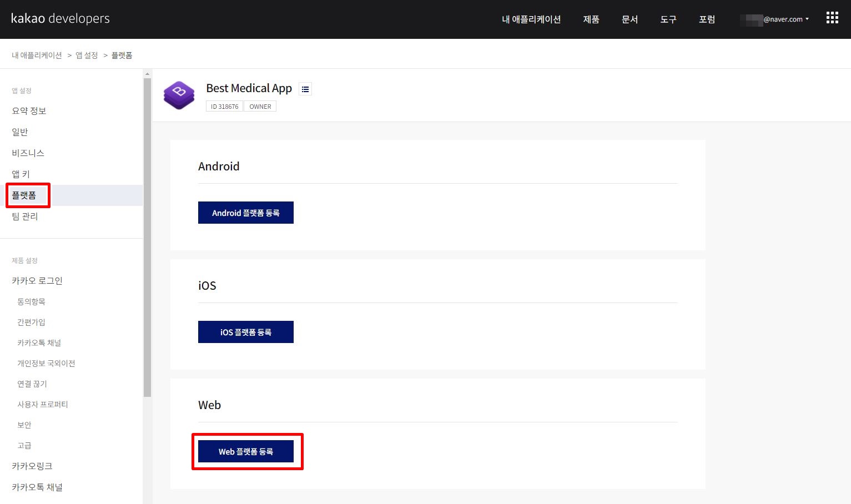Viewport: 851px width, 504px height.
Task: Go to 앱 설정 breadcrumb link
Action: [x=87, y=56]
